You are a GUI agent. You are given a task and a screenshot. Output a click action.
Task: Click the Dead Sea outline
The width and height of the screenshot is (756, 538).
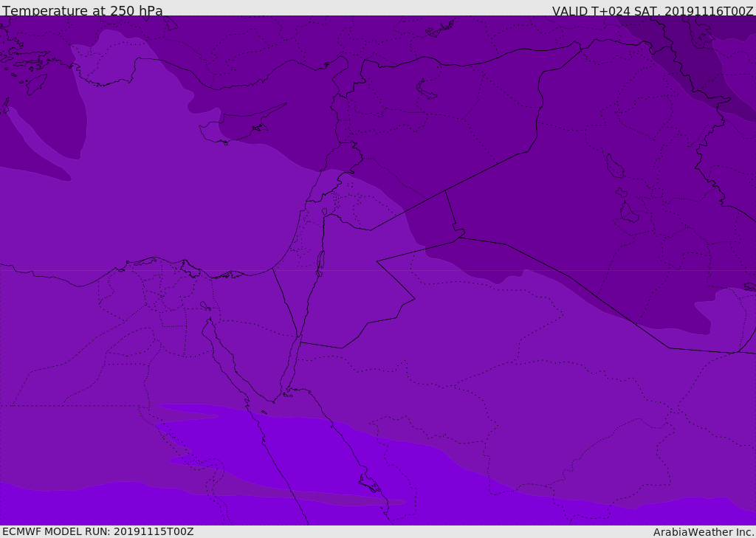320,262
